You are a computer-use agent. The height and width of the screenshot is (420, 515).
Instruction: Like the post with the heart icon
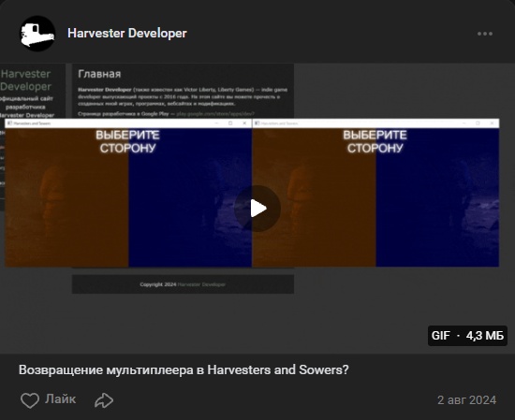30,400
